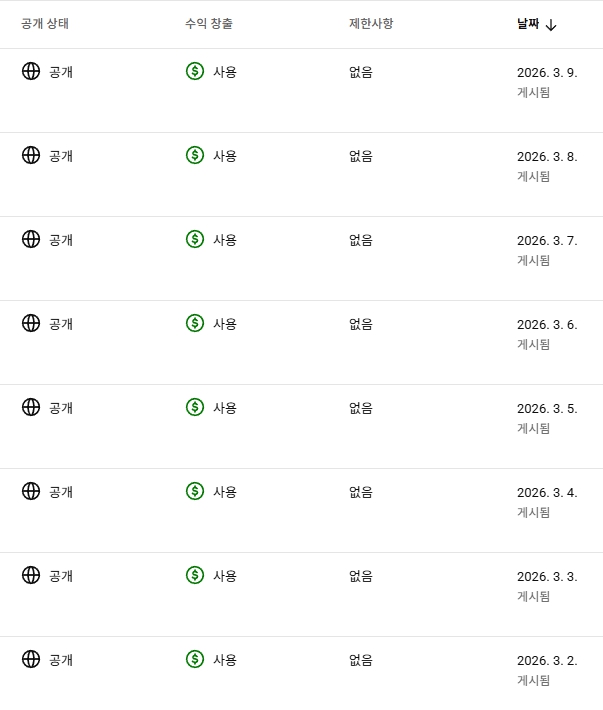Click the globe icon in the 2026. 3. 3. row
603x710 pixels.
pos(31,575)
